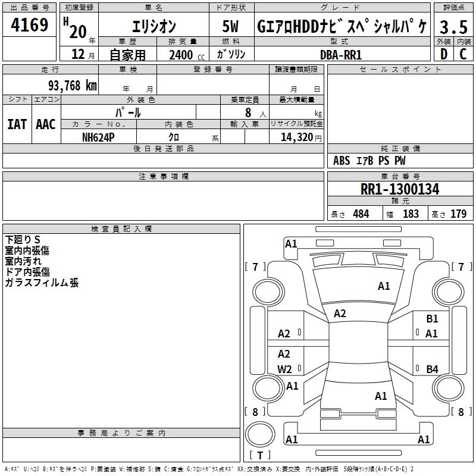Viewport: 476px width, 476px height.
Task: Click the interior grade C
Action: click(463, 54)
